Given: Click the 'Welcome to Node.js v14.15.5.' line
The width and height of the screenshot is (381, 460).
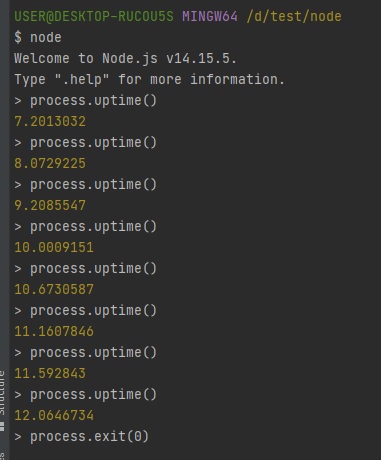Looking at the screenshot, I should (x=125, y=58).
